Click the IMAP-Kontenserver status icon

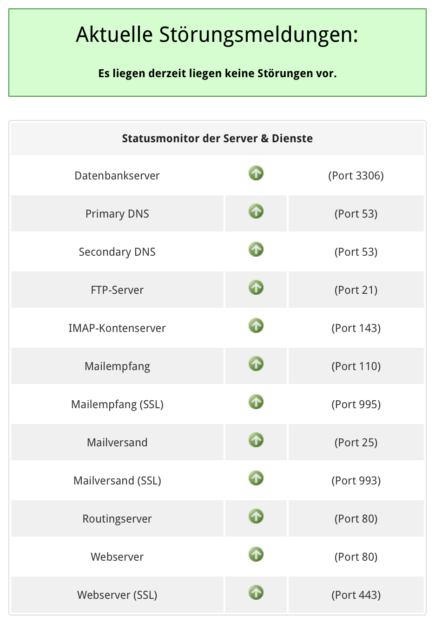[256, 326]
